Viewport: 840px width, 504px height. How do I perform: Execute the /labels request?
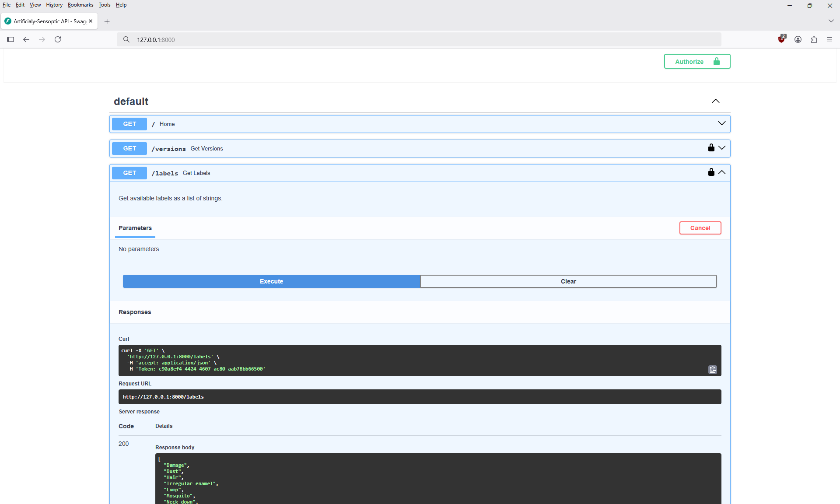[x=271, y=281]
